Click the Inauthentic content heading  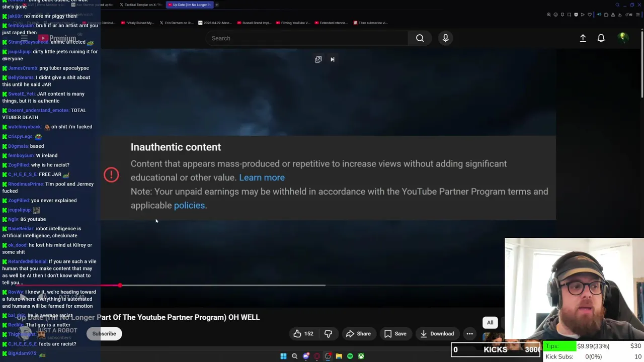coord(176,147)
